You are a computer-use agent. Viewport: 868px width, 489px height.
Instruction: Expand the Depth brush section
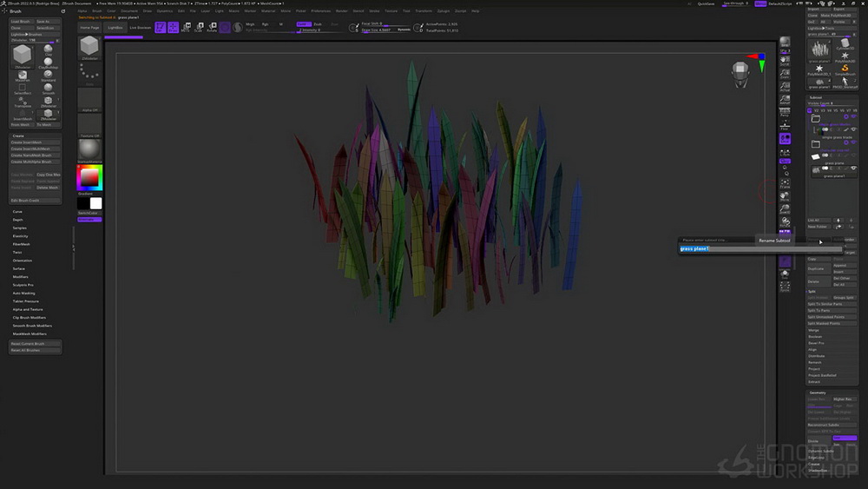[x=17, y=220]
